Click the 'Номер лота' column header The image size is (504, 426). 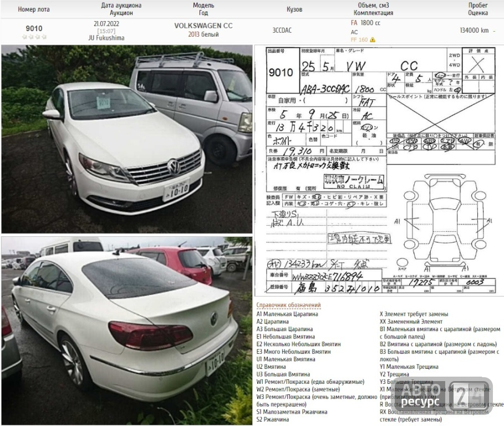point(34,9)
